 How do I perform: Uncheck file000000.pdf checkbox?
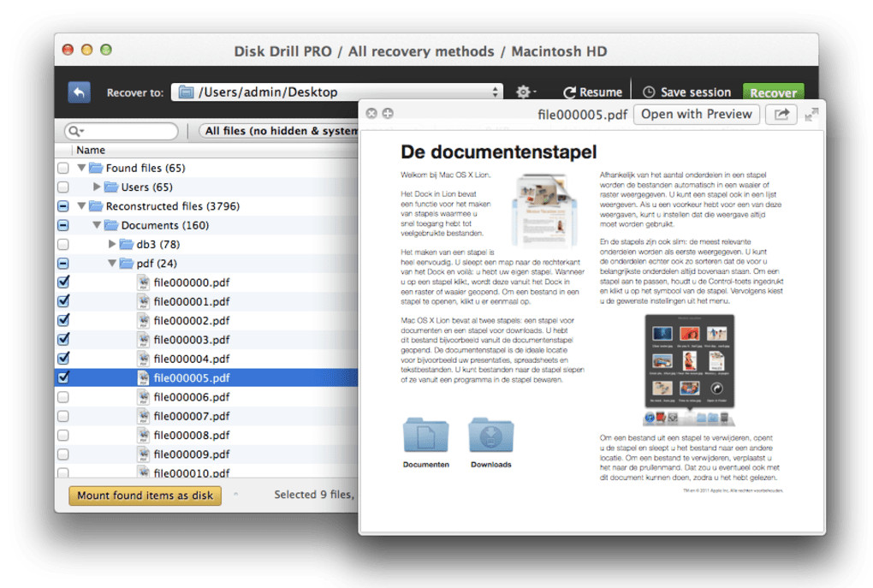coord(63,282)
